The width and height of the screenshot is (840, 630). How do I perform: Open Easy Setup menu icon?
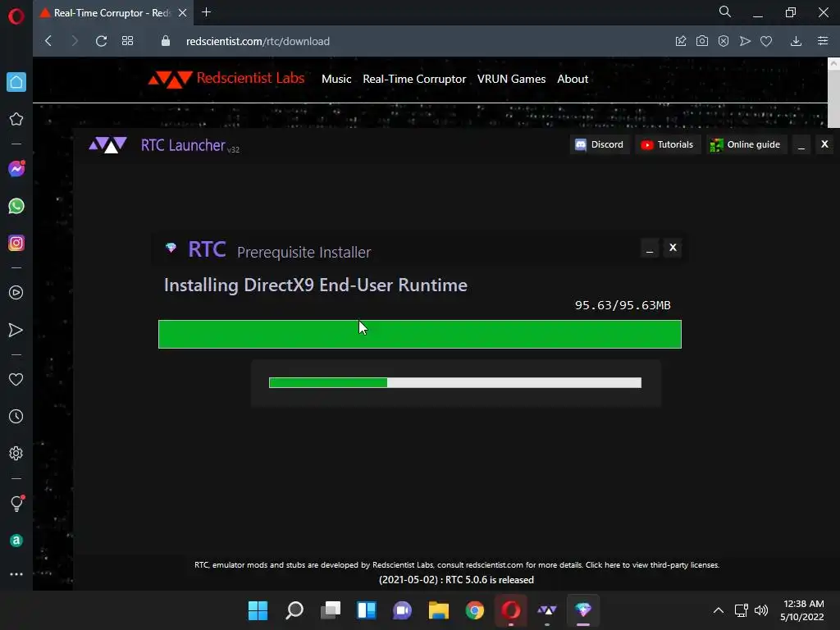point(823,41)
